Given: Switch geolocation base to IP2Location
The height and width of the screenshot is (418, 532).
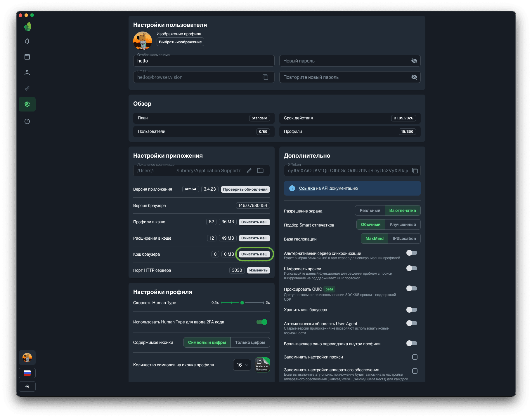Looking at the screenshot, I should (x=404, y=238).
